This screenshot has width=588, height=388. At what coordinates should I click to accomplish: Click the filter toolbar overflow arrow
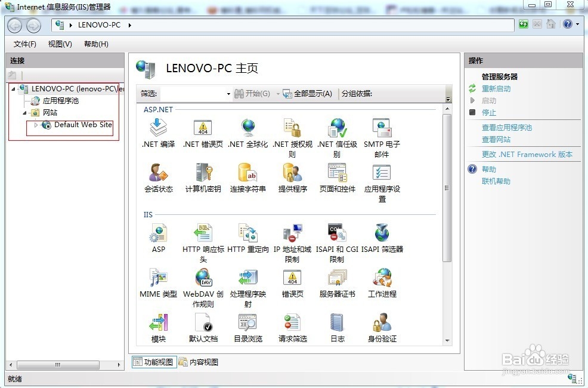(448, 98)
